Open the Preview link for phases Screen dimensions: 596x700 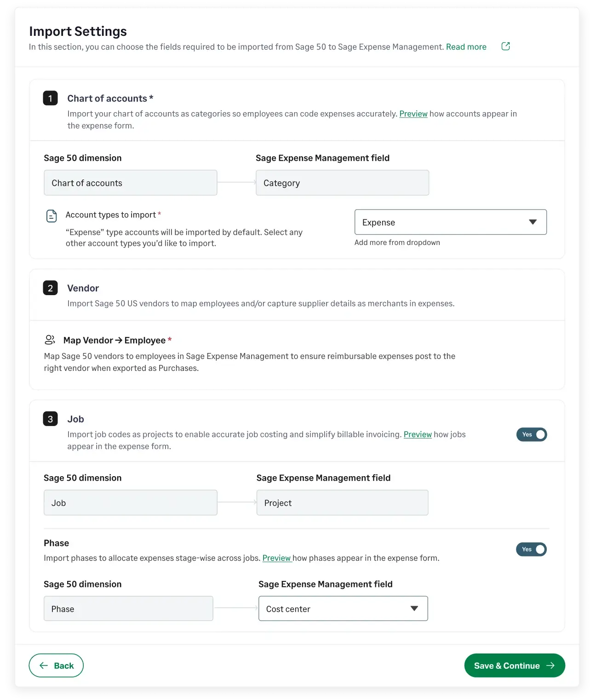click(x=276, y=558)
